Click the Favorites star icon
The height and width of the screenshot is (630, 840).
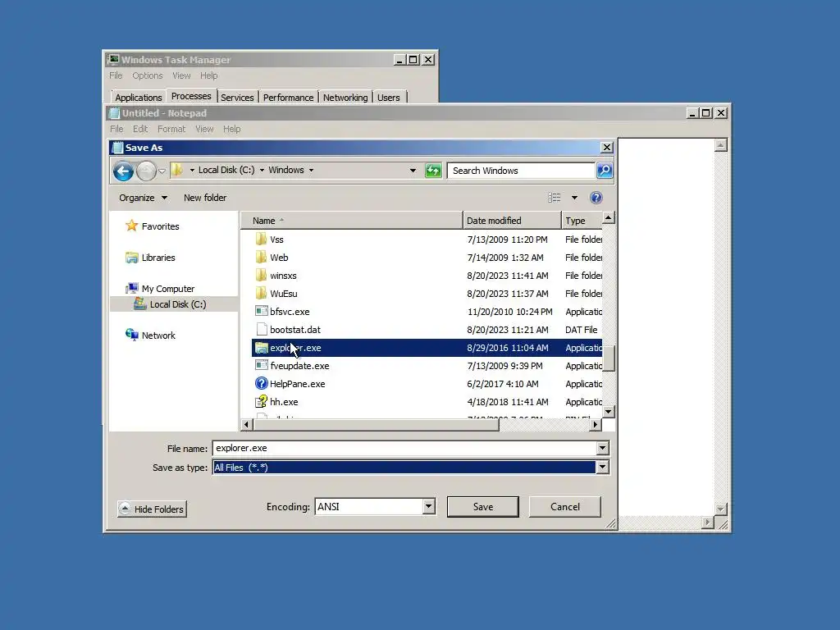(x=131, y=226)
